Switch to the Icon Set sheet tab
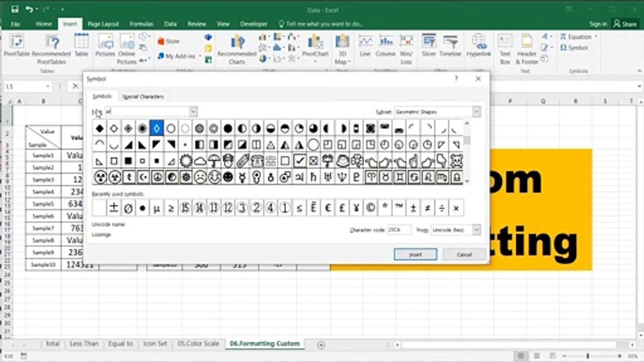 tap(155, 344)
